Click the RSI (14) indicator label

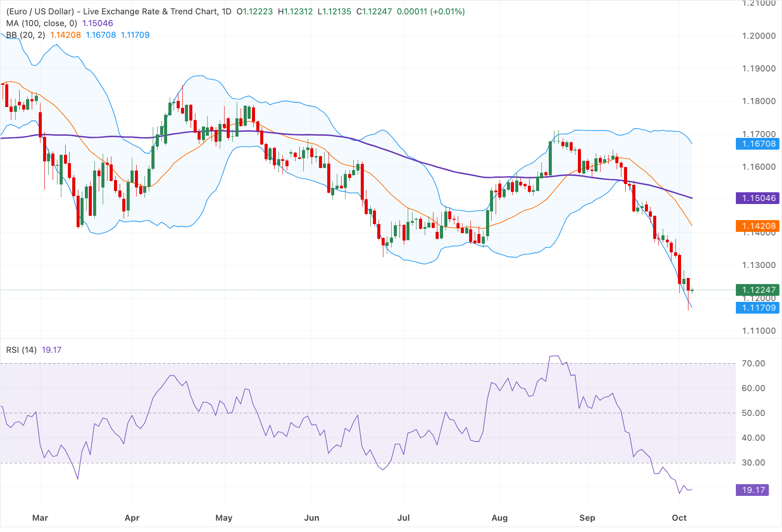(x=21, y=350)
